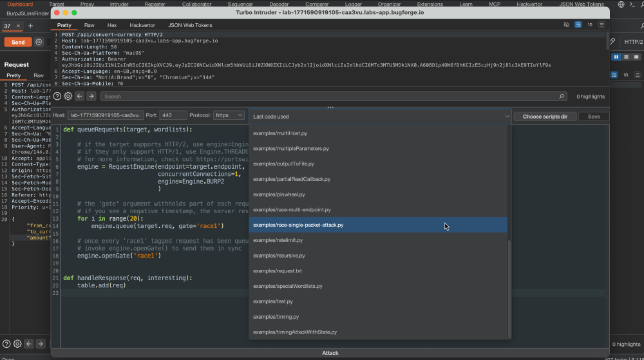644x360 pixels.
Task: Switch to the Hex tab in Turbo Intruder
Action: tap(111, 25)
